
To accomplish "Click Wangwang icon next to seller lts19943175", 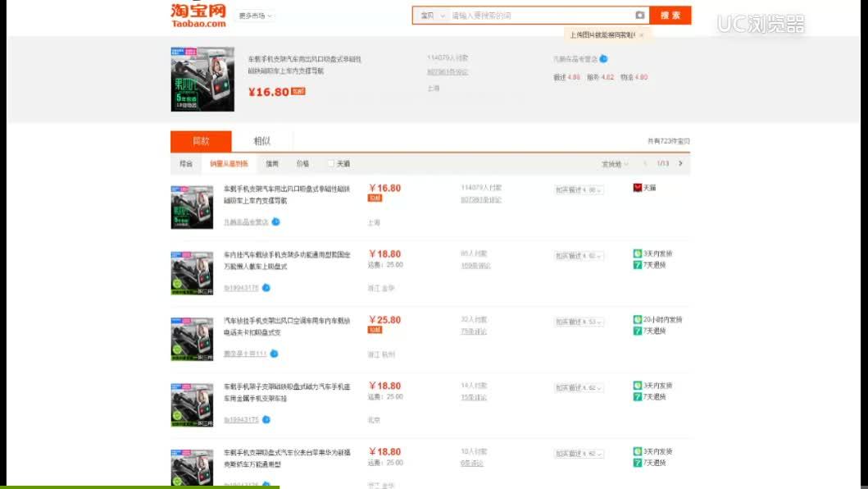I will [x=266, y=288].
